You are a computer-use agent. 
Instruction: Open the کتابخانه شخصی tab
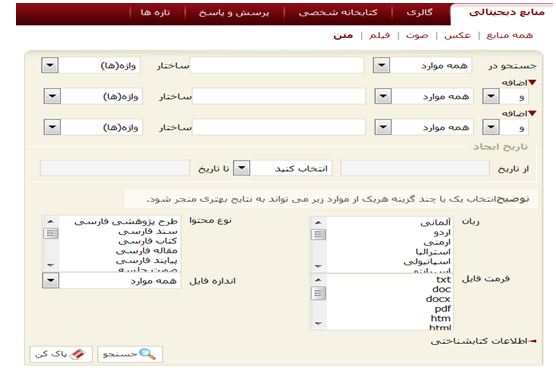(338, 13)
